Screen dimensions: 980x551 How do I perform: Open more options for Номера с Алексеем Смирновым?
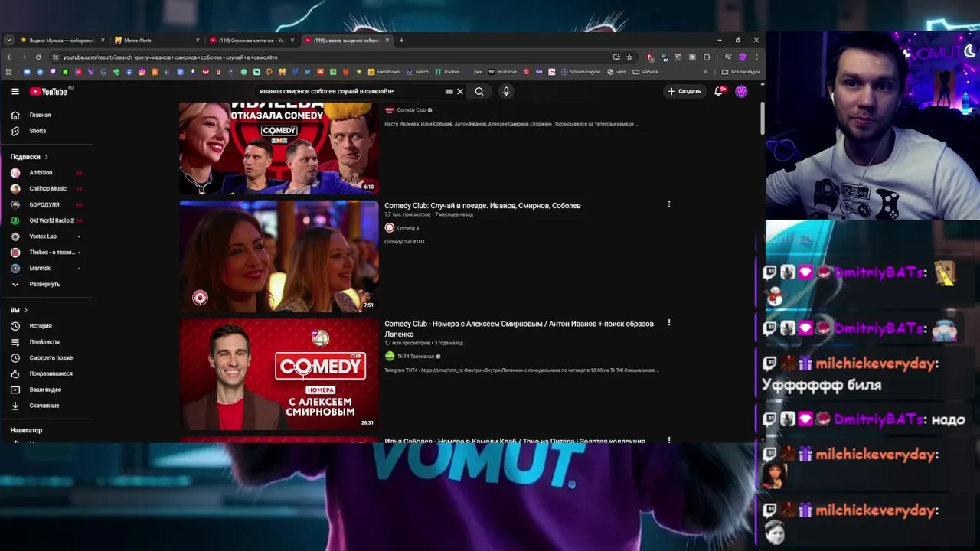tap(668, 323)
